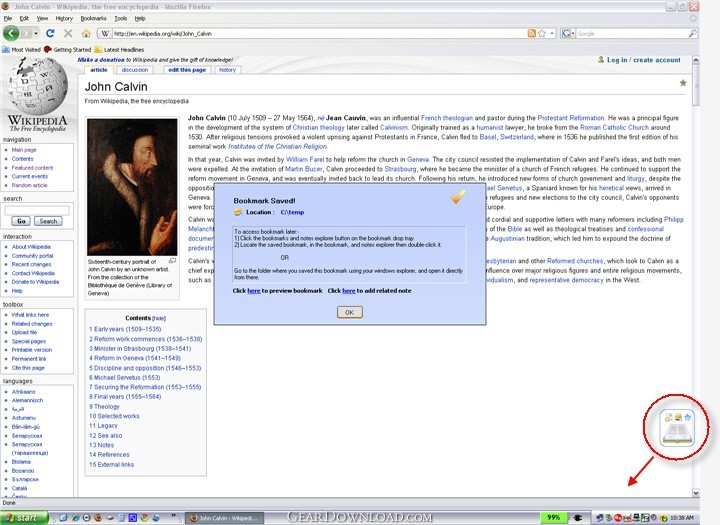Viewport: 720px width, 525px height.
Task: Click the Wikipedia W site icon in address bar
Action: 105,34
